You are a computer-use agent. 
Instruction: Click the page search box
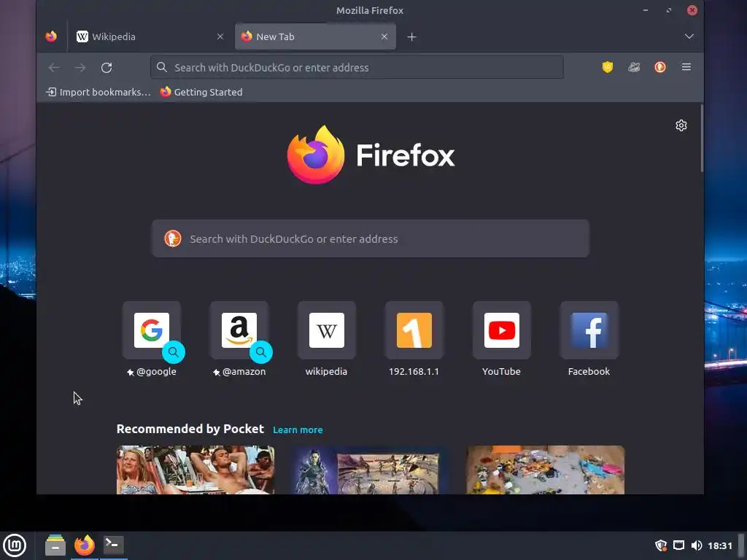[370, 238]
